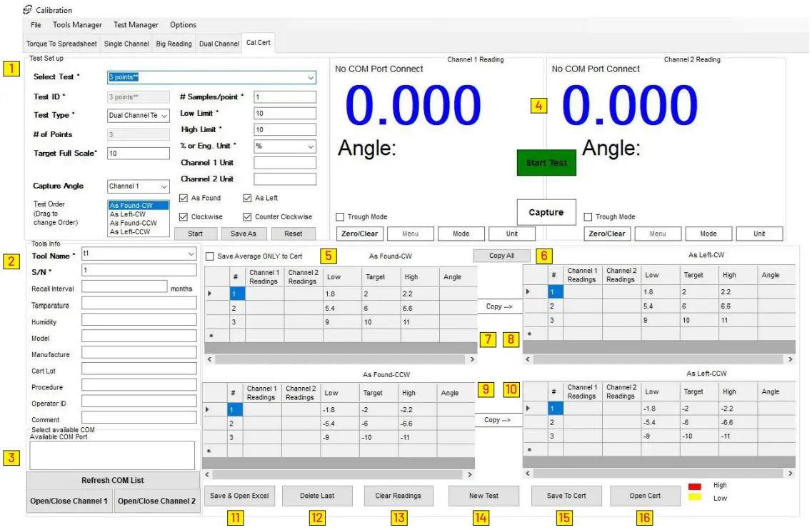Click the Delete Last button
Screen dimensions: 812x530
(317, 496)
